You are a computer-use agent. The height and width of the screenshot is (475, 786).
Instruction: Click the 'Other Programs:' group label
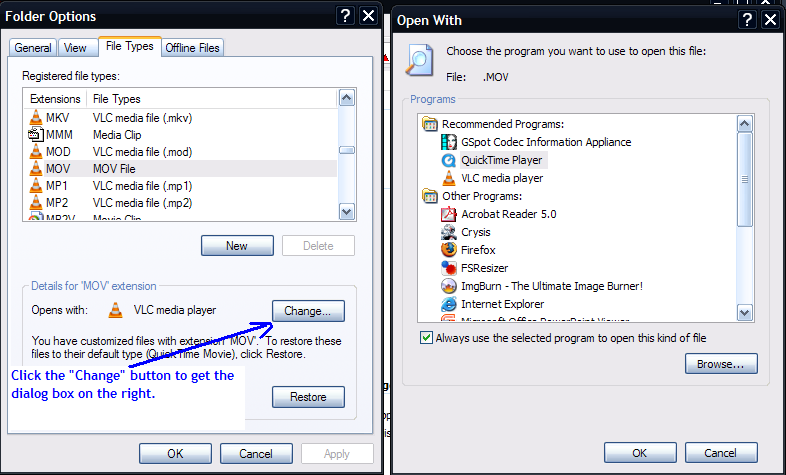click(x=482, y=196)
